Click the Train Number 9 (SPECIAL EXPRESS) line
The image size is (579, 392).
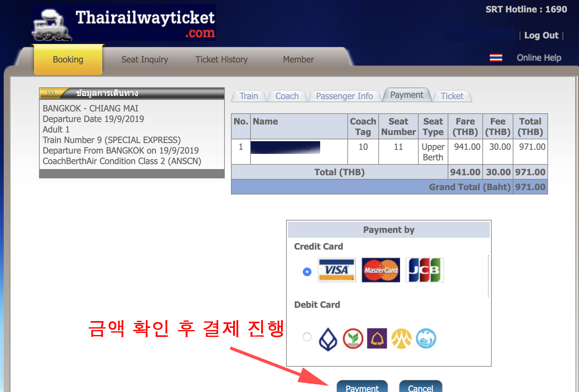[112, 140]
